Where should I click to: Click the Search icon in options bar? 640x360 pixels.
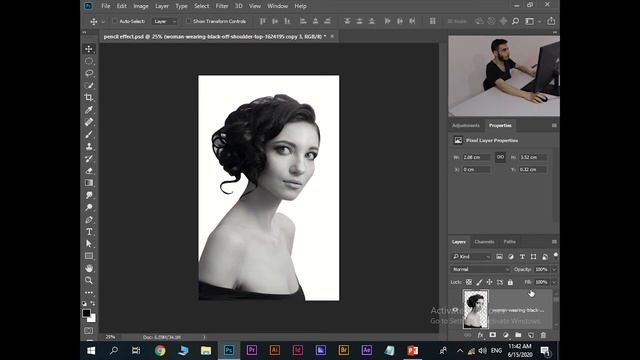click(516, 21)
